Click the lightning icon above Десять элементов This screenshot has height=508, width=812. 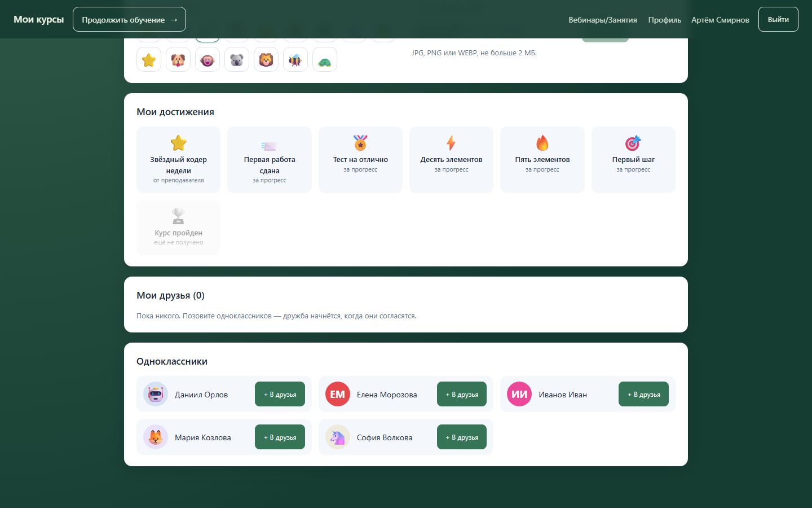pyautogui.click(x=451, y=143)
